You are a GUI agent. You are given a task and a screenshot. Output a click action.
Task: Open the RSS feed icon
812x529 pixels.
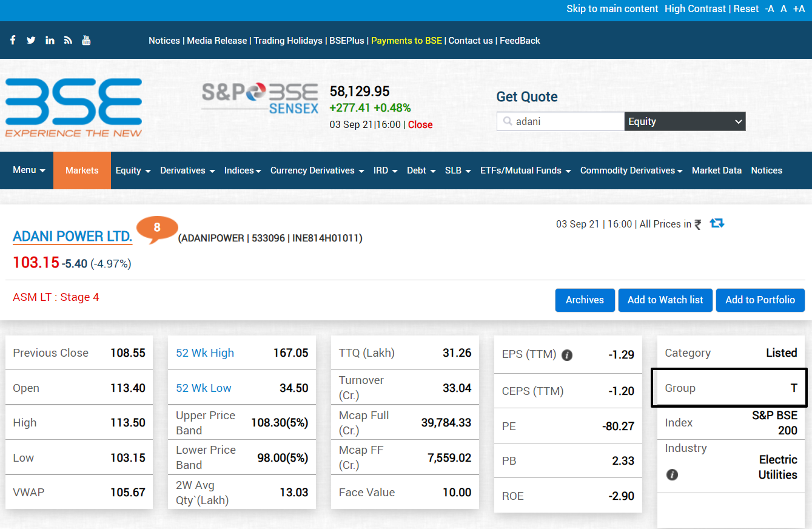click(68, 40)
